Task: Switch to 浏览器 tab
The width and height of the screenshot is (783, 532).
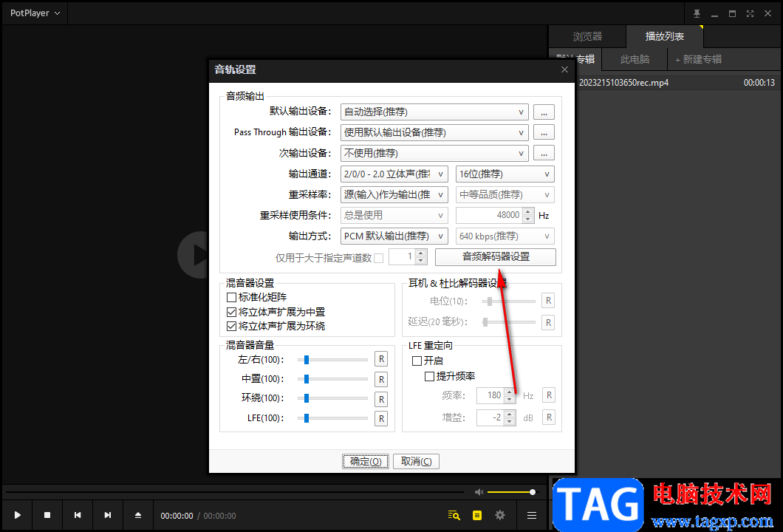Action: tap(587, 36)
